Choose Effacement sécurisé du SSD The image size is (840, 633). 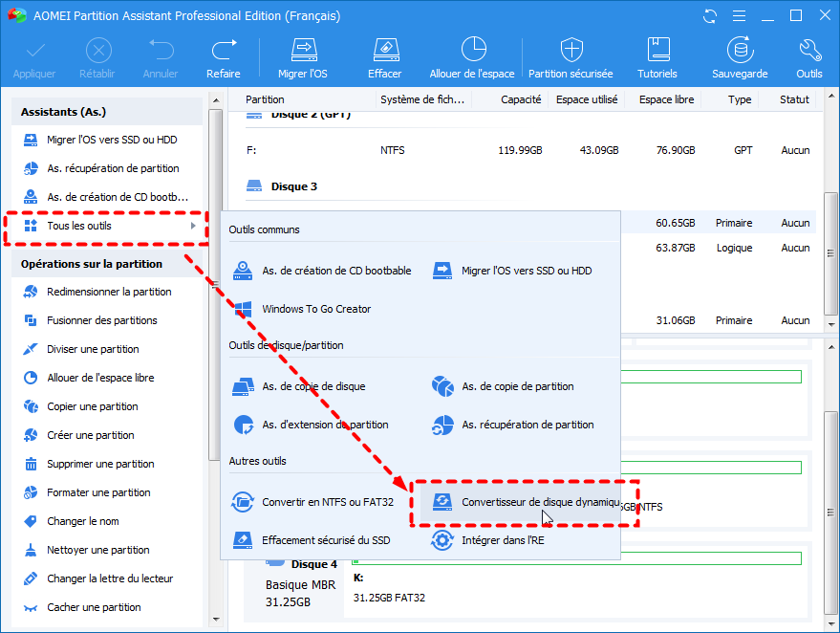click(312, 541)
